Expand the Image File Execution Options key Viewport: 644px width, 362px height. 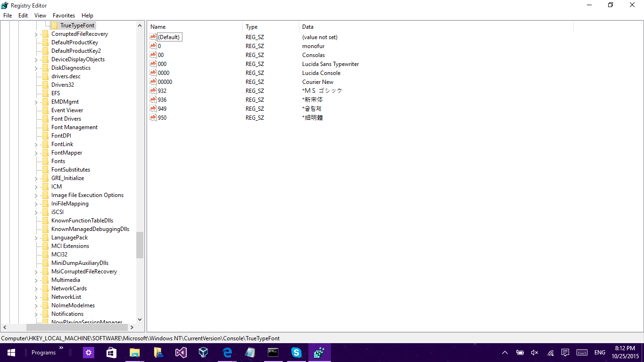tap(36, 196)
